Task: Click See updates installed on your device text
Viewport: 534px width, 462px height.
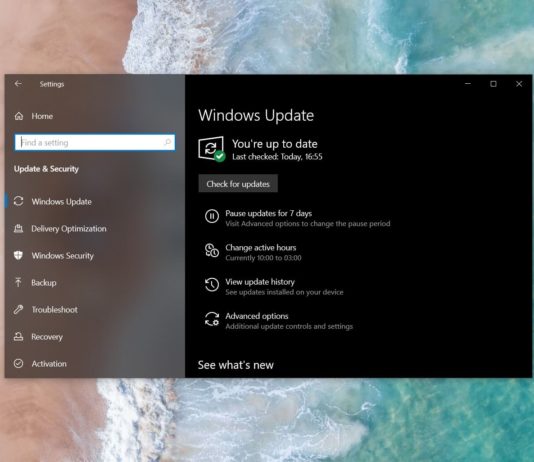Action: pyautogui.click(x=284, y=292)
